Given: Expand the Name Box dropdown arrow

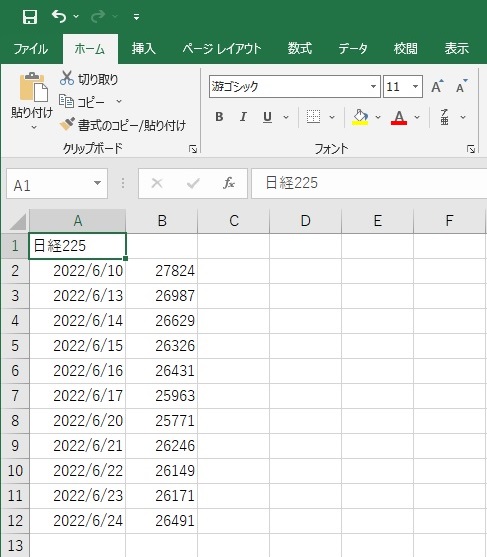Looking at the screenshot, I should pyautogui.click(x=97, y=183).
